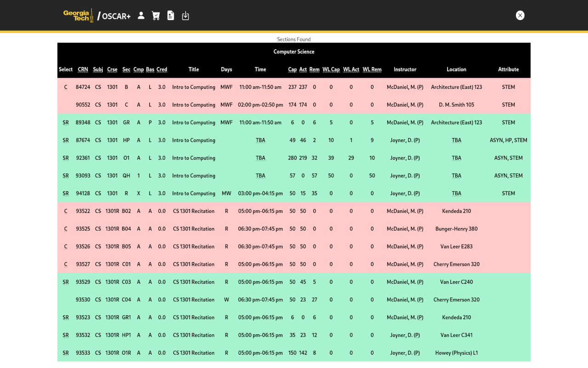The height and width of the screenshot is (368, 588).
Task: Click the Crse column header
Action: click(112, 69)
